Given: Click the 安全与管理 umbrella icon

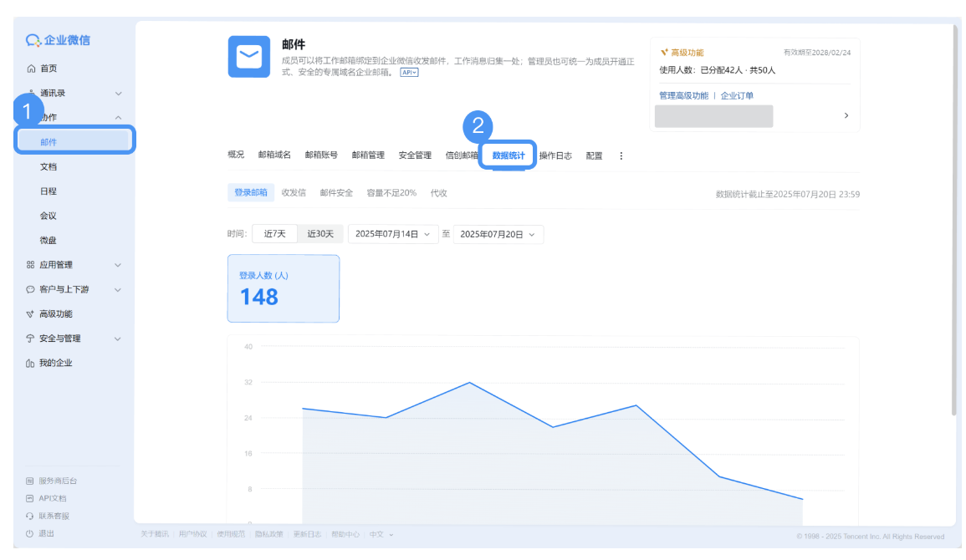Looking at the screenshot, I should pyautogui.click(x=30, y=339).
